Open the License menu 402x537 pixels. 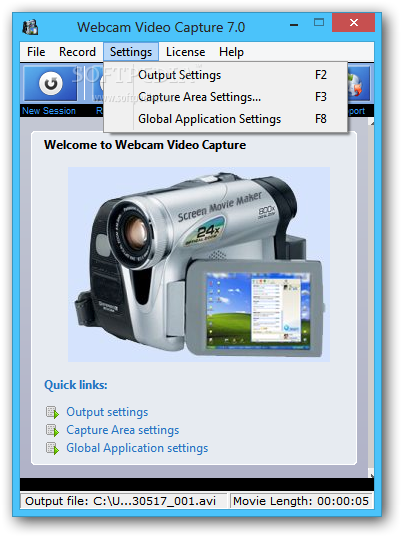pos(186,52)
